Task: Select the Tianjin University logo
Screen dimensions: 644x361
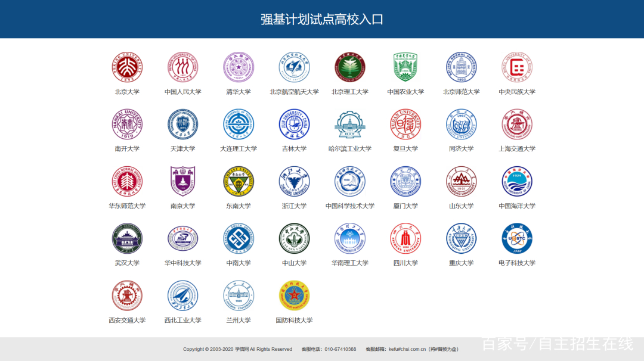Action: tap(183, 125)
